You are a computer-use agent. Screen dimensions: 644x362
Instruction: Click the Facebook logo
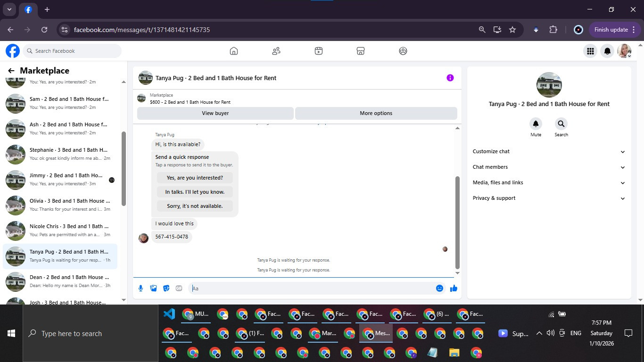coord(13,51)
